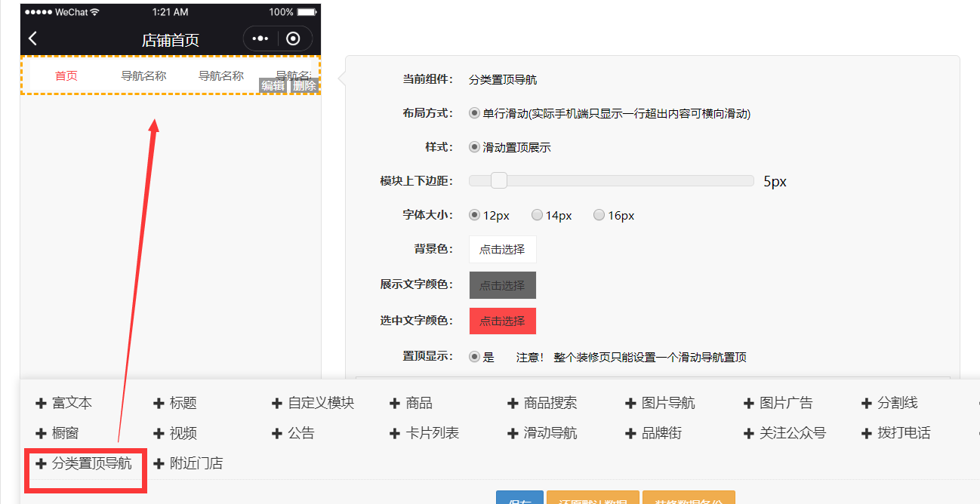Image resolution: width=980 pixels, height=504 pixels.
Task: Click the plus icon beside 橱窗
Action: click(41, 434)
